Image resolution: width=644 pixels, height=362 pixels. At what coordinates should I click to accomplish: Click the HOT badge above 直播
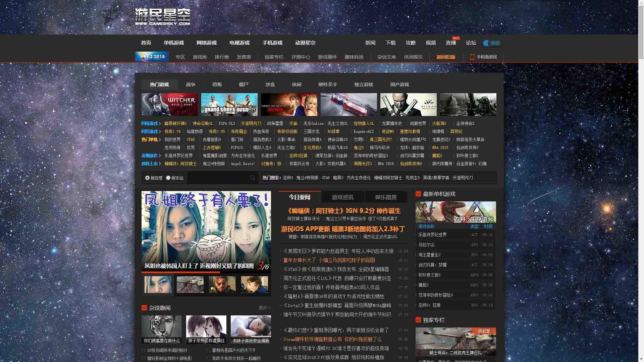455,38
